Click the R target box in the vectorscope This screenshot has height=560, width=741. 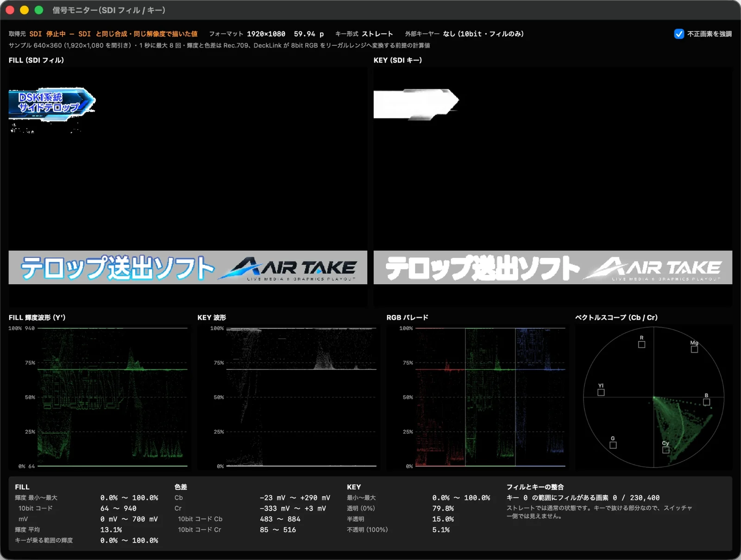pyautogui.click(x=641, y=344)
